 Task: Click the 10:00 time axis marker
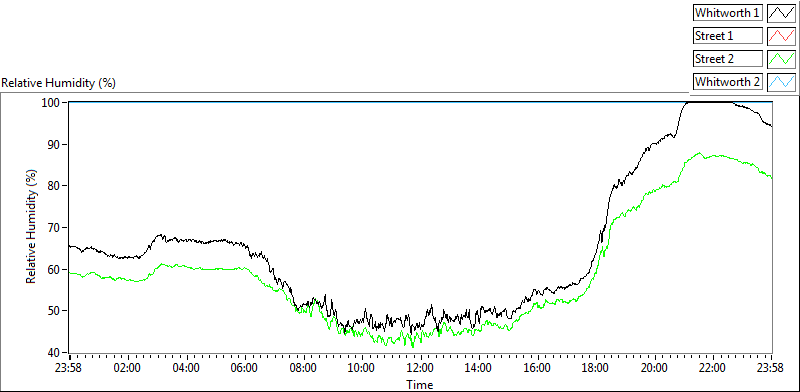[x=362, y=367]
